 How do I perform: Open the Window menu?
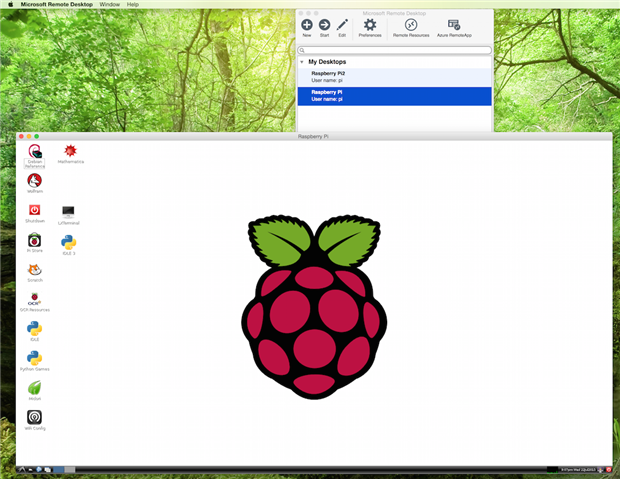110,4
